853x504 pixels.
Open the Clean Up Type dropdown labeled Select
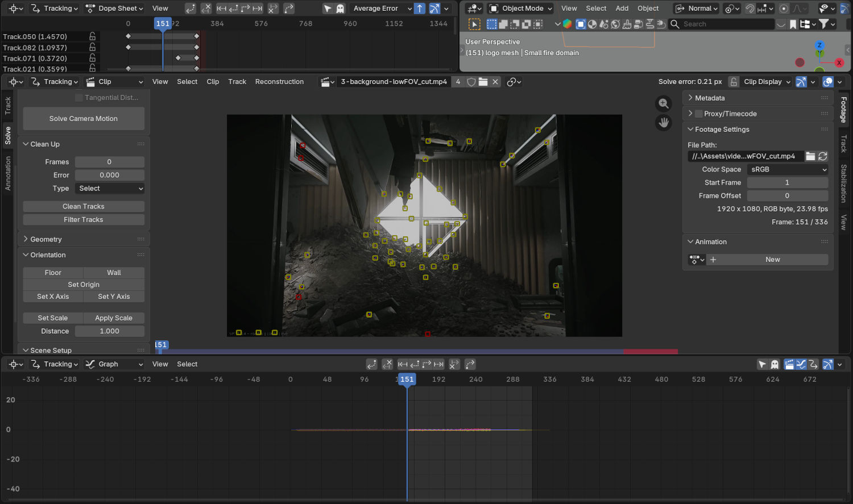pyautogui.click(x=109, y=188)
